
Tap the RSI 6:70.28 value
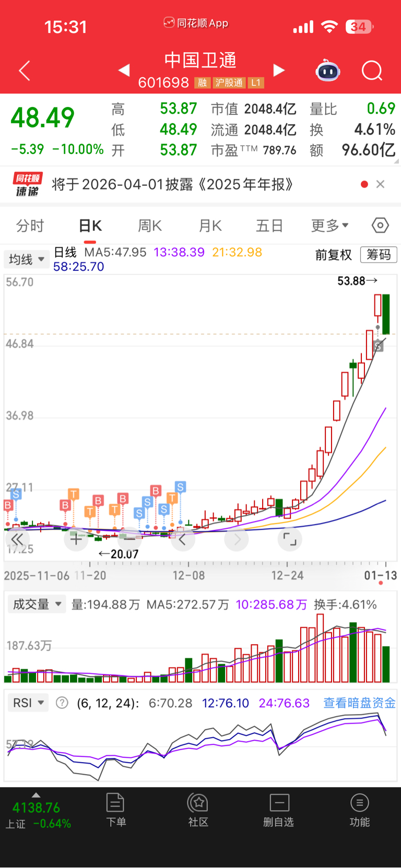pyautogui.click(x=171, y=703)
